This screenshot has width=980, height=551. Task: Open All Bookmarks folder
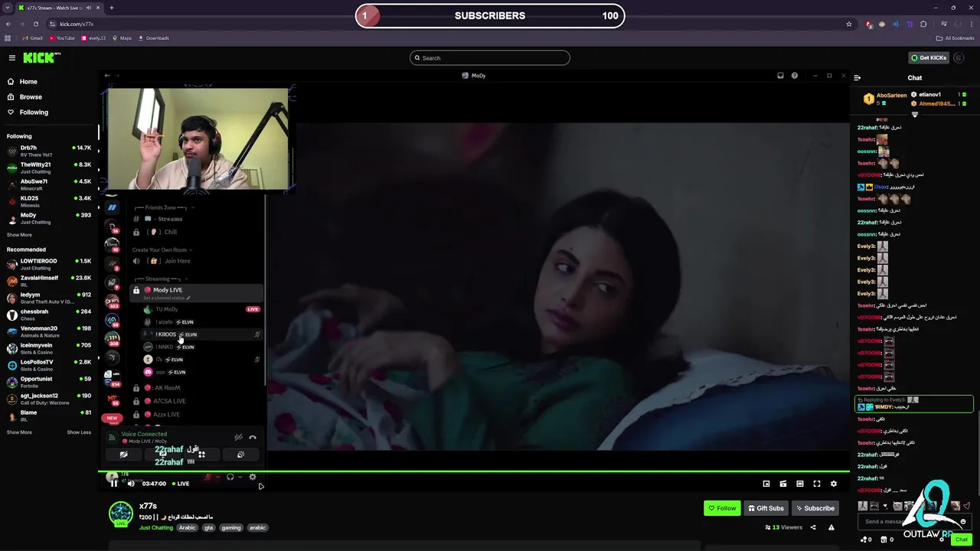click(955, 38)
